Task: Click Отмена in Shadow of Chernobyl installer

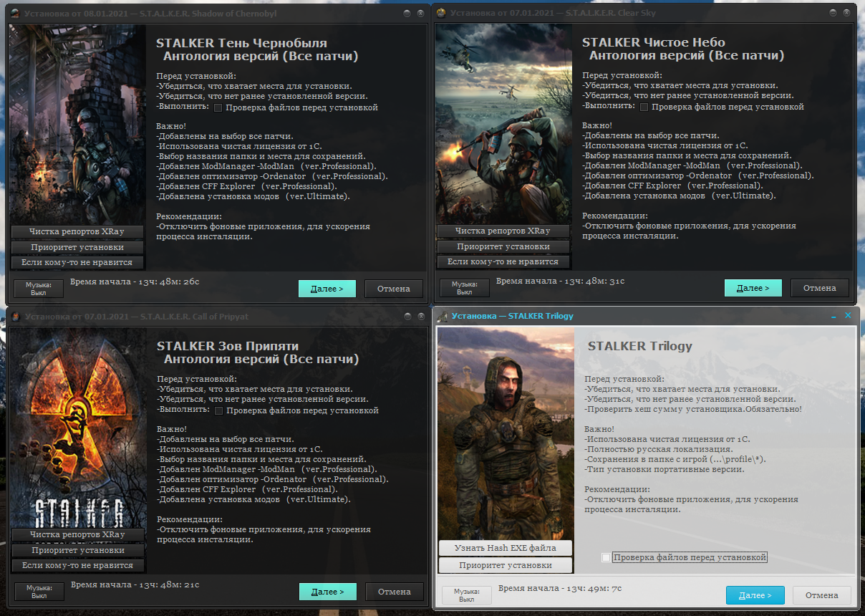Action: point(394,289)
